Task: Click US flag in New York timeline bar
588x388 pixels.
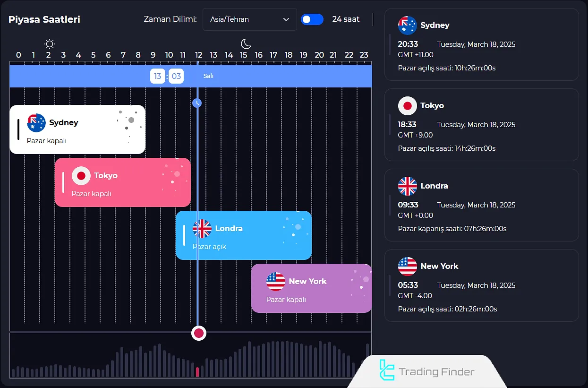Action: 276,282
